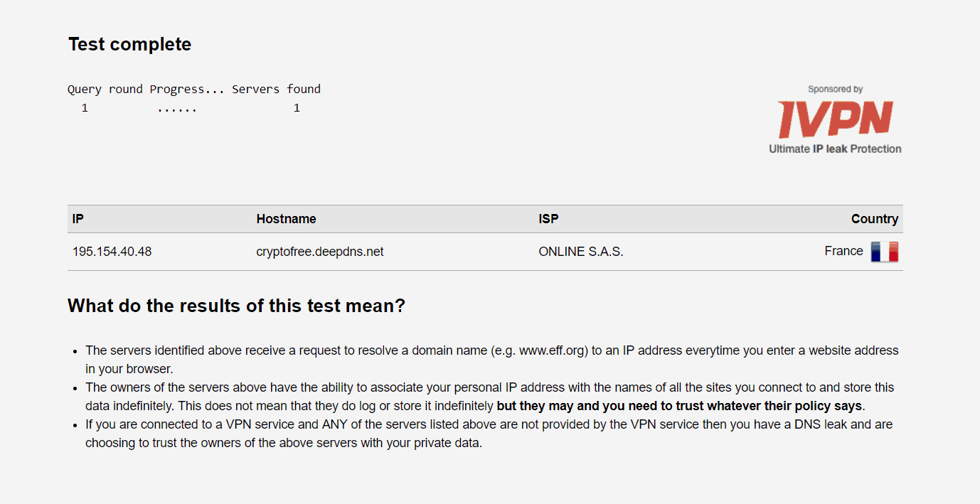This screenshot has height=504, width=980.
Task: Click Ultimate IP leak Protection tagline
Action: (835, 149)
